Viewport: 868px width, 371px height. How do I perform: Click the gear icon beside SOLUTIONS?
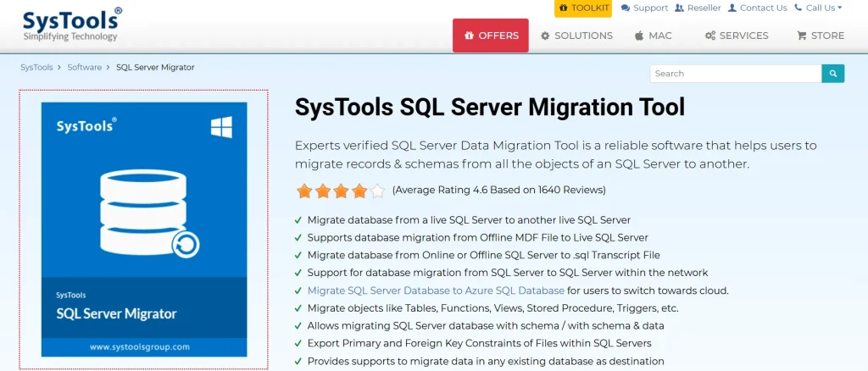pyautogui.click(x=545, y=36)
